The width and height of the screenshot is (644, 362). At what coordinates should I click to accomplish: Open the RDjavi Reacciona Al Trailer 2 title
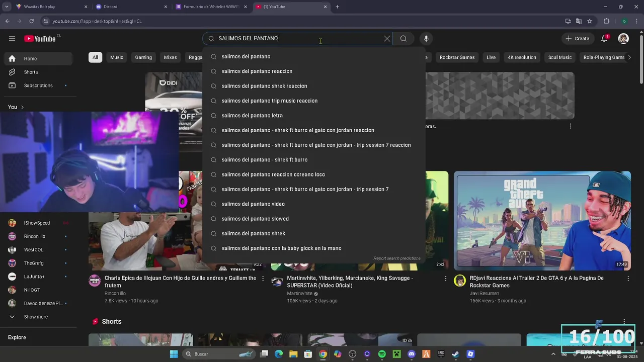pos(536,282)
